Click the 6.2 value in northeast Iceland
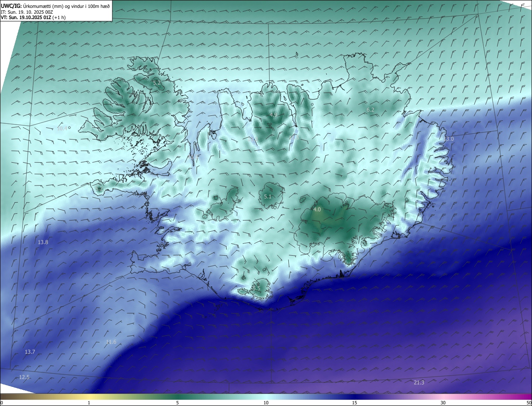Image resolution: width=532 pixels, height=406 pixels. 370,110
